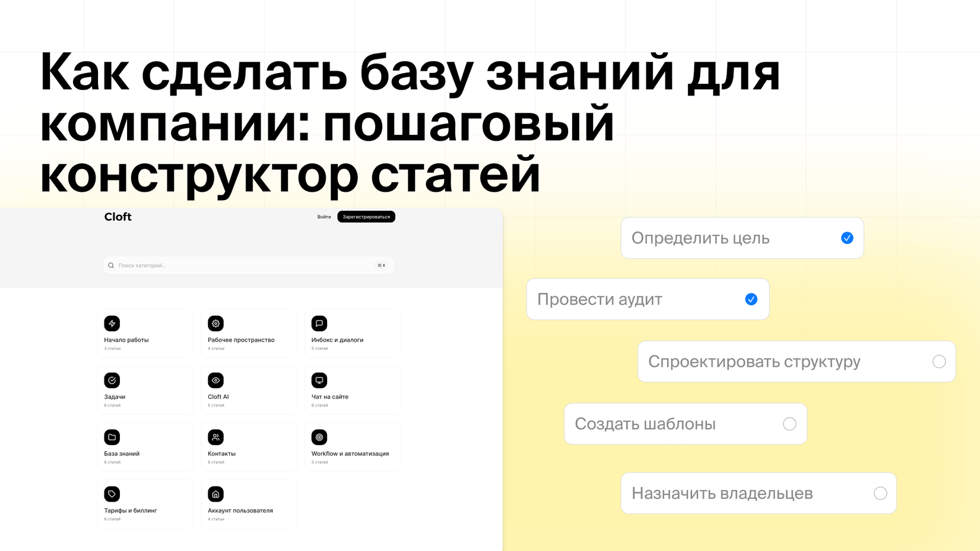
Task: Click the magnifier icon in the search field
Action: click(111, 265)
